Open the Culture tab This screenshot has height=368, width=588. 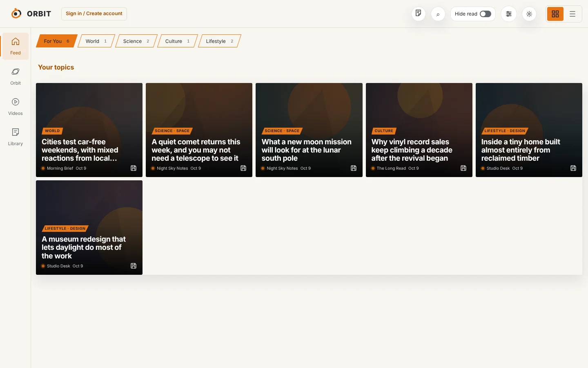point(178,41)
